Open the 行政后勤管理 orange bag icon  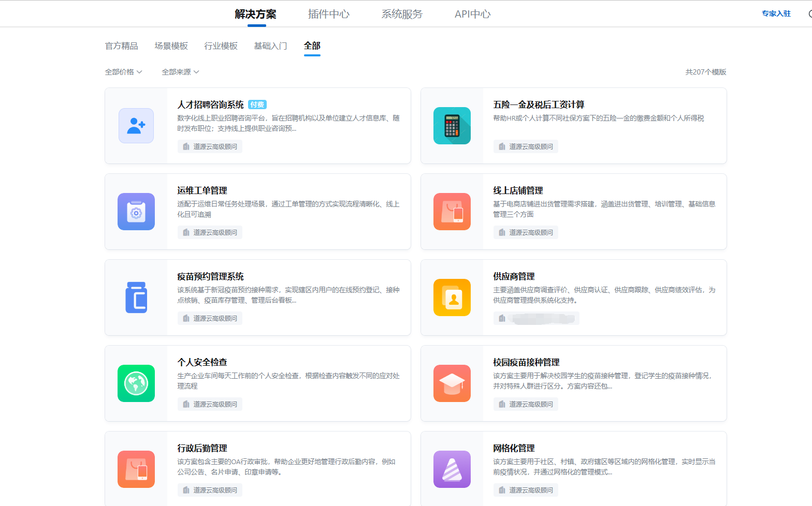[x=136, y=469]
